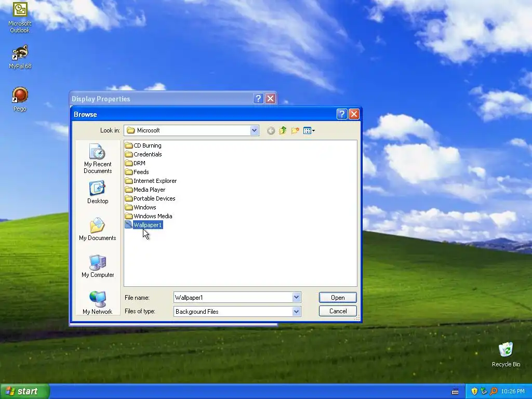Click the security shield tray icon
Viewport: 532px width, 399px height.
[474, 392]
